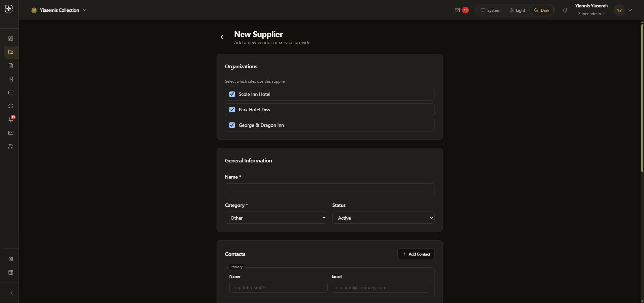Switch theme to Dark

(542, 10)
